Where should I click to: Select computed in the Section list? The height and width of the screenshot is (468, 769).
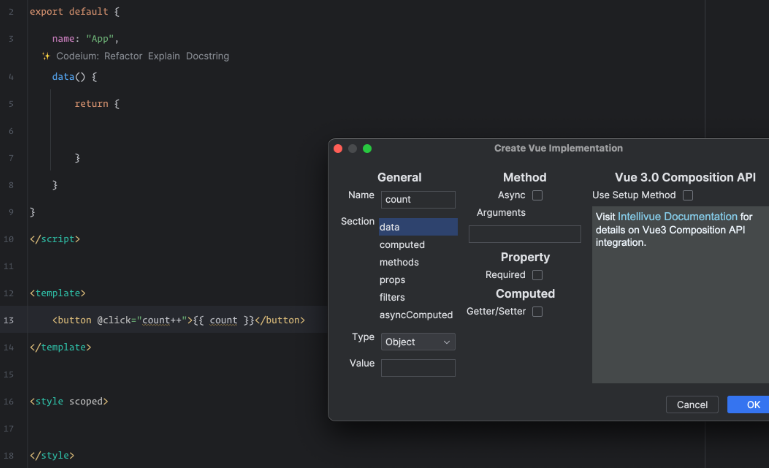pos(418,245)
